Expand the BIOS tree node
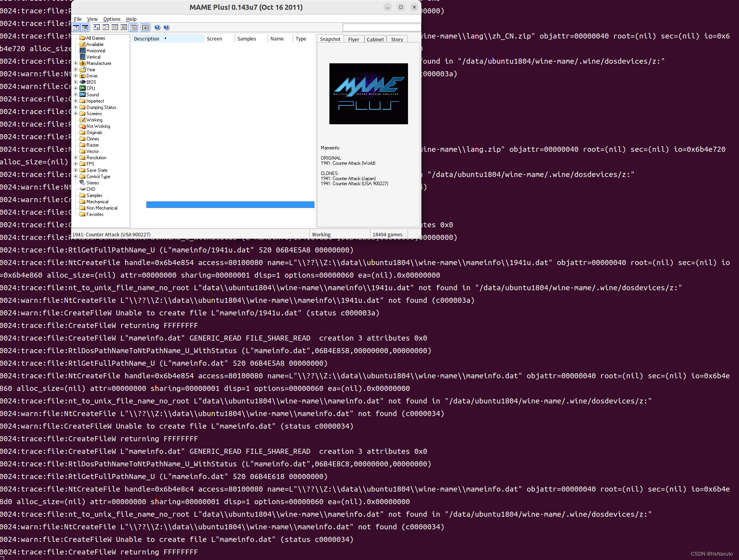Screen dimensions: 739x560 click(x=76, y=82)
